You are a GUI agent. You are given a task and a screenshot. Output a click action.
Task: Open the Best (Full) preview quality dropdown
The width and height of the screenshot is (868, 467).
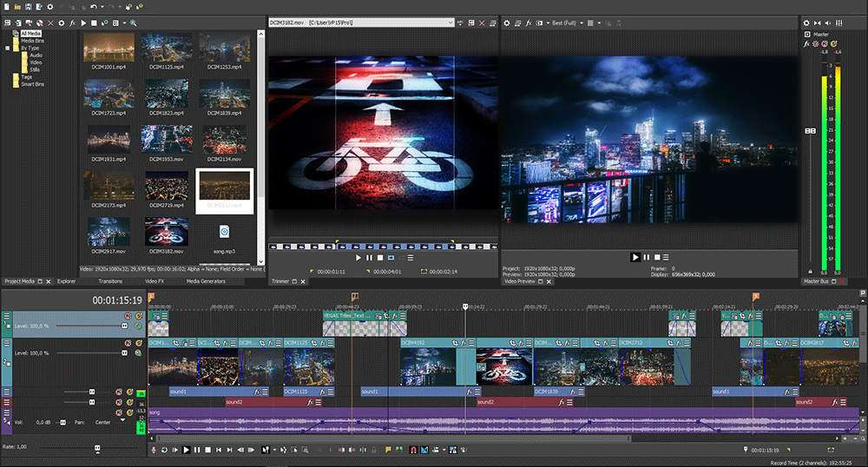(x=582, y=23)
